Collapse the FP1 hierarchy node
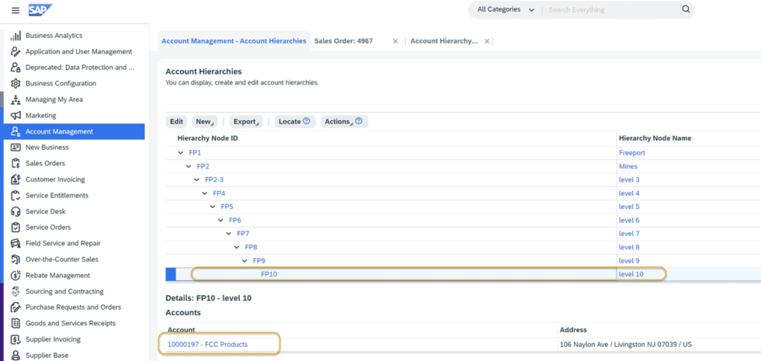The height and width of the screenshot is (361, 761). pyautogui.click(x=182, y=153)
